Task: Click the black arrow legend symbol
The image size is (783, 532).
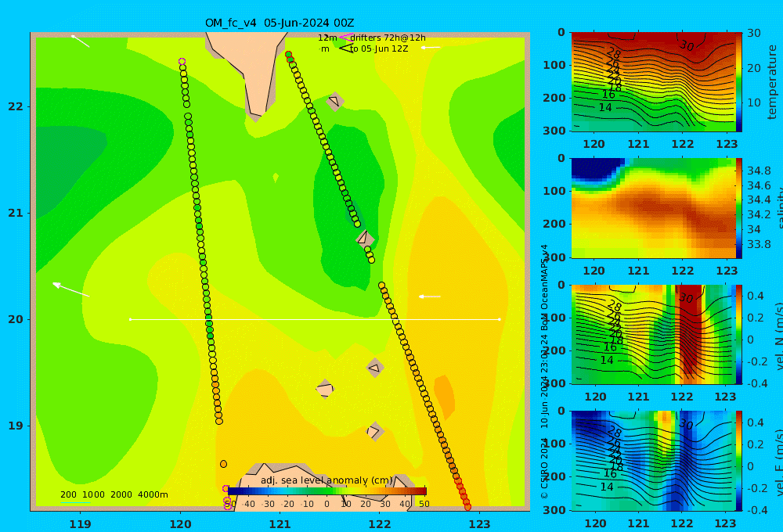Action: click(345, 49)
